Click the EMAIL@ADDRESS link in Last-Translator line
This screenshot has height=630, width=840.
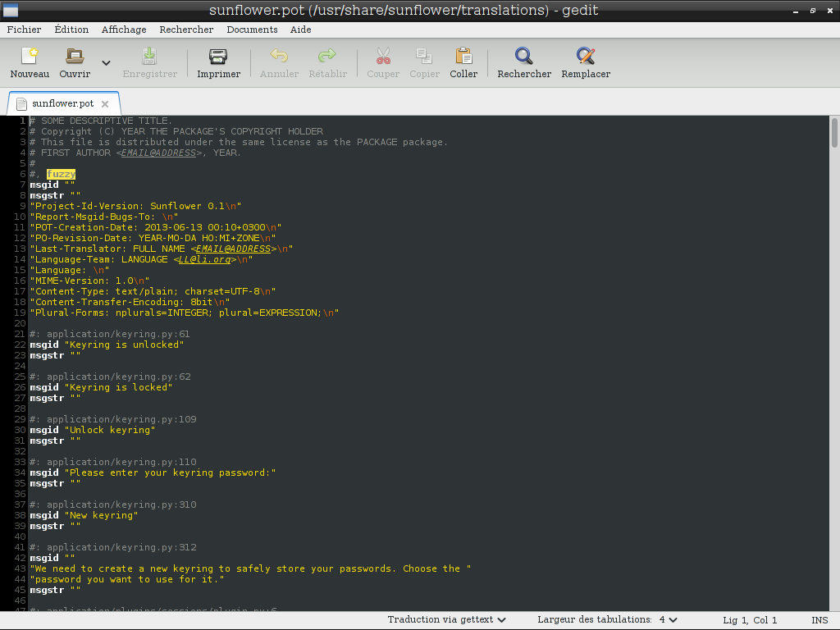point(233,249)
